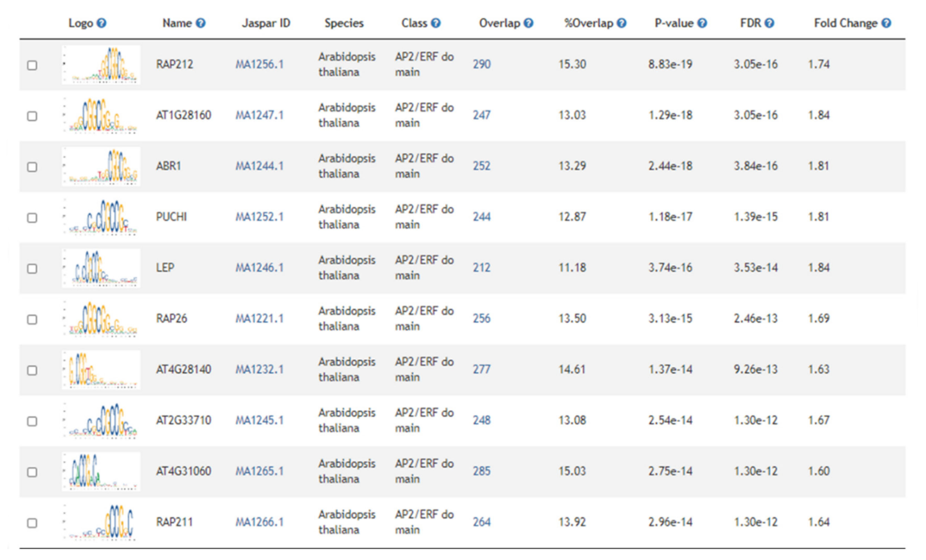Screen dimensions: 926x560
Task: Click overlap count 285 link
Action: (481, 471)
